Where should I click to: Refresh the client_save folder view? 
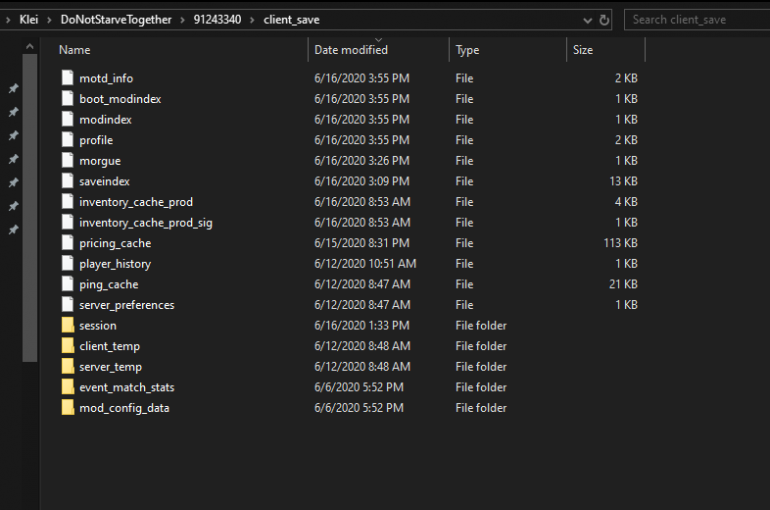click(604, 20)
